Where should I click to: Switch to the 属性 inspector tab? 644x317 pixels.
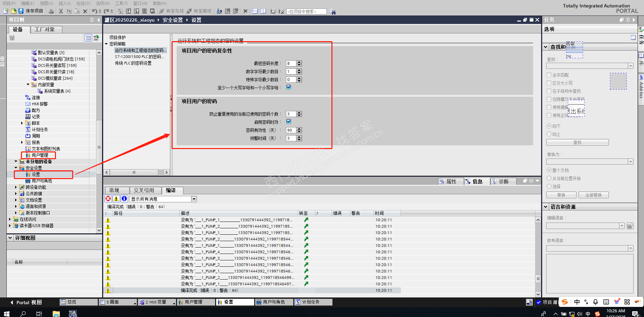coord(451,181)
